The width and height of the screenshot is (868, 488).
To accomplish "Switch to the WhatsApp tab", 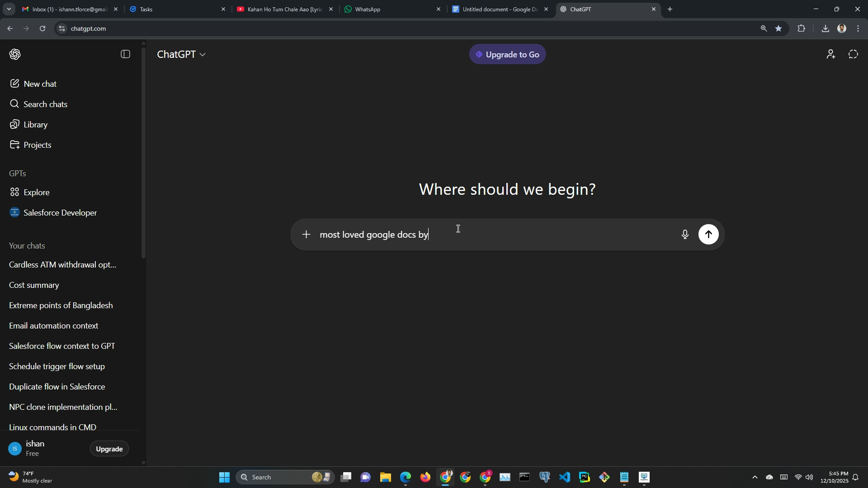I will click(389, 9).
